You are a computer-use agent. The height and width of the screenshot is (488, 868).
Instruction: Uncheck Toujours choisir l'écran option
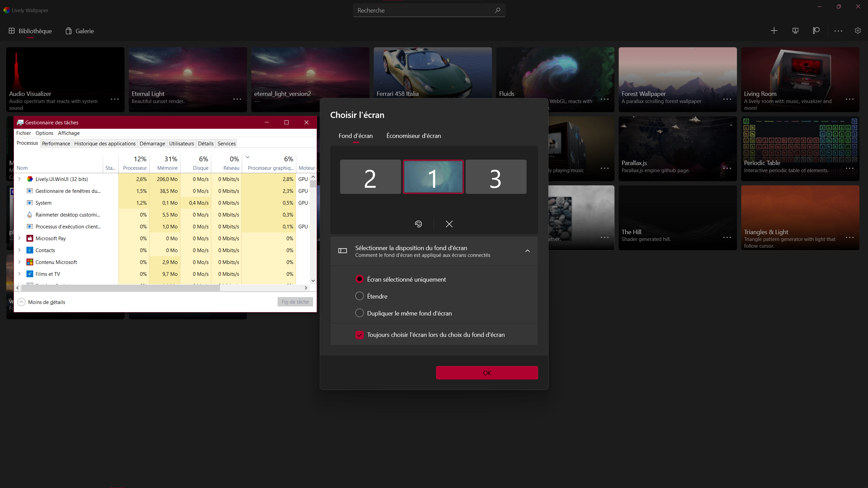pyautogui.click(x=359, y=334)
